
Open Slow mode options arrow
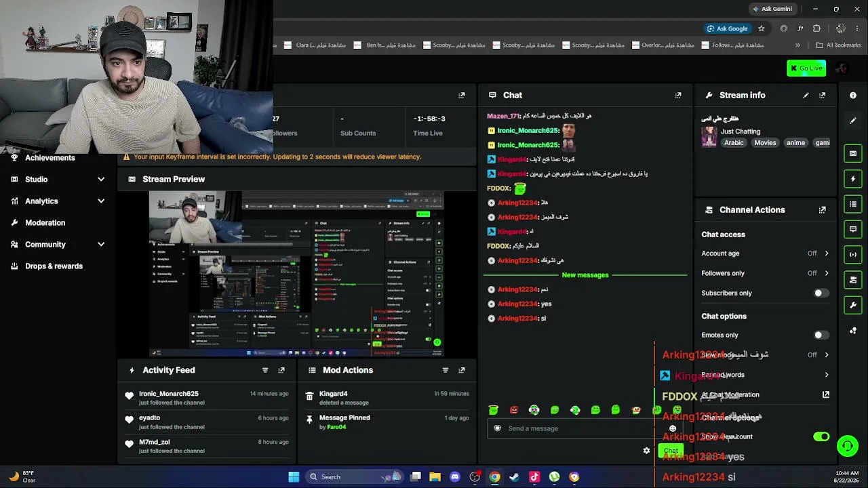[x=826, y=355]
